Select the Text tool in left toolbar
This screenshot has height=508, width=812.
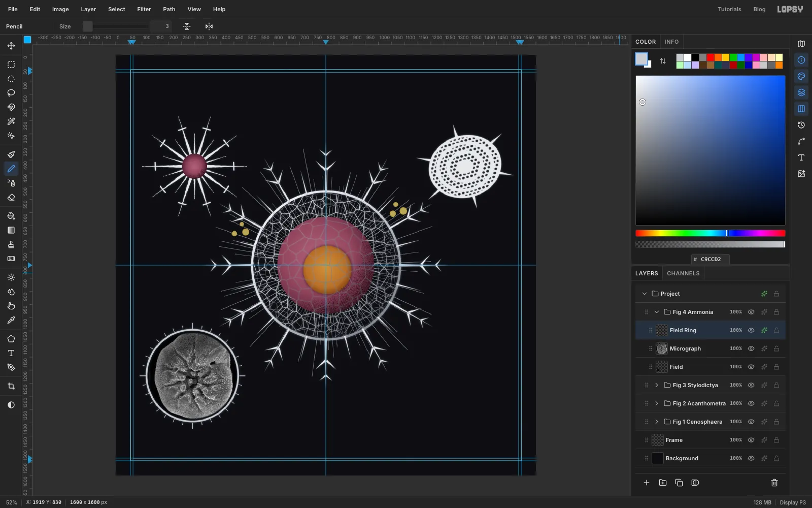(x=11, y=353)
